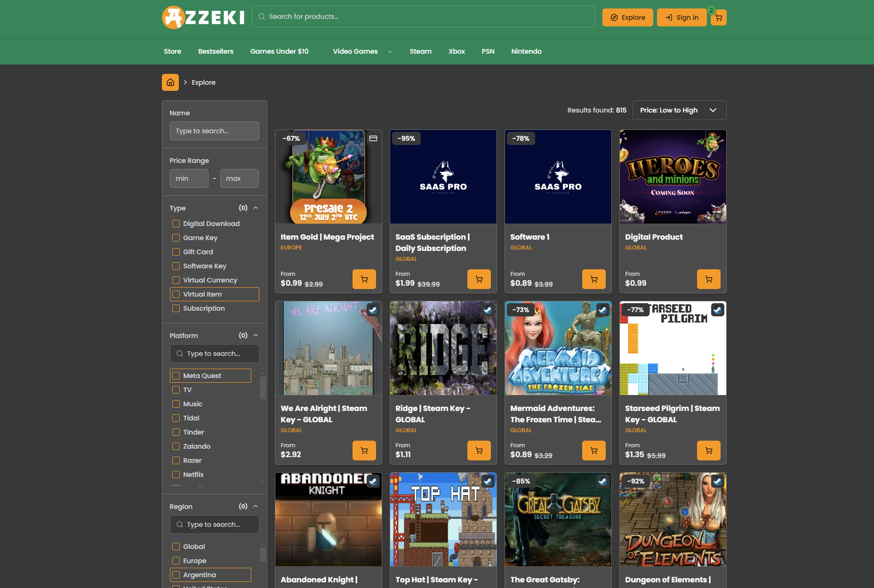
Task: Check the Netflix platform filter
Action: (x=176, y=475)
